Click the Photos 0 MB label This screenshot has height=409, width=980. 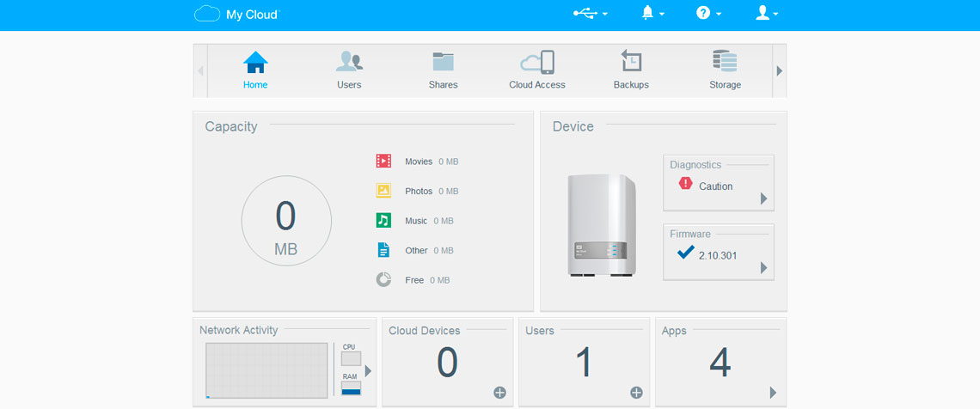pos(432,191)
